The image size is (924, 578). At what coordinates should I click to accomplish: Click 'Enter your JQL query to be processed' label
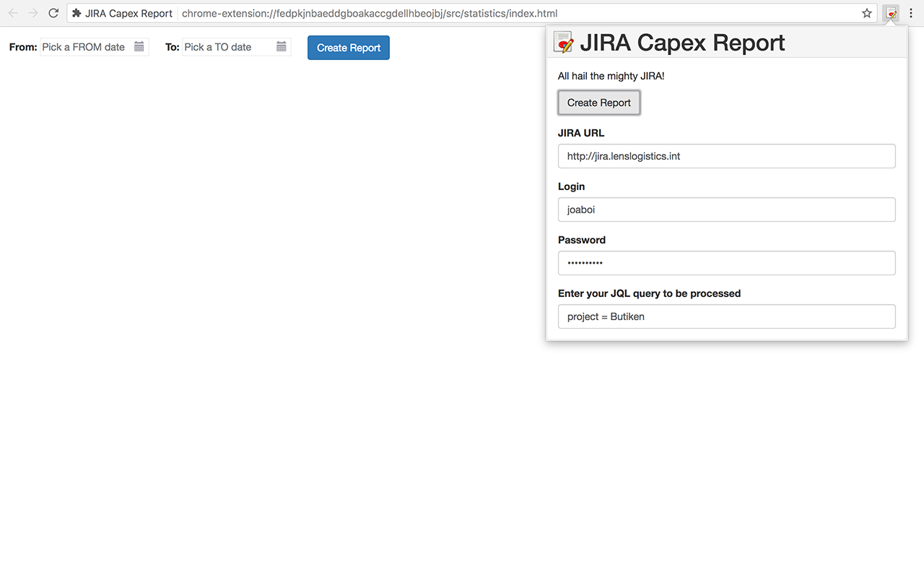click(x=649, y=293)
